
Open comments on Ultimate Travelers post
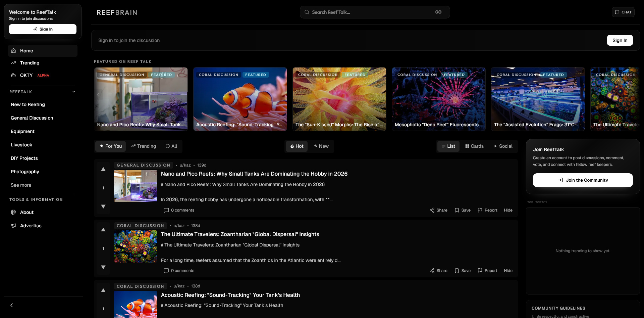point(179,271)
